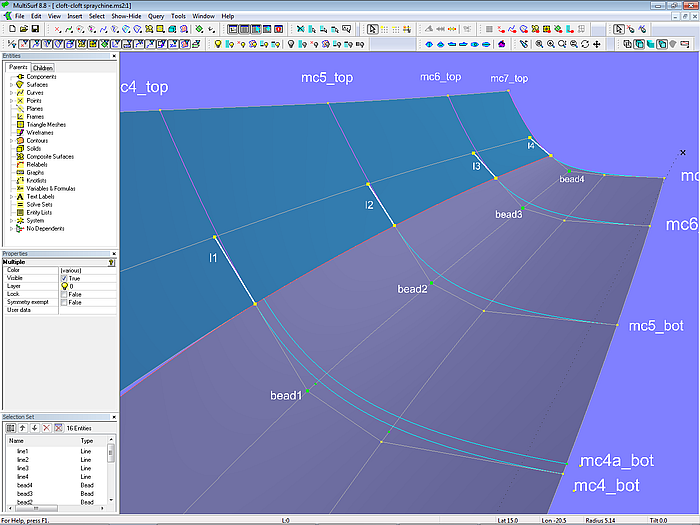Enable the Lock checkbox in Properties
The height and width of the screenshot is (525, 700).
(65, 293)
